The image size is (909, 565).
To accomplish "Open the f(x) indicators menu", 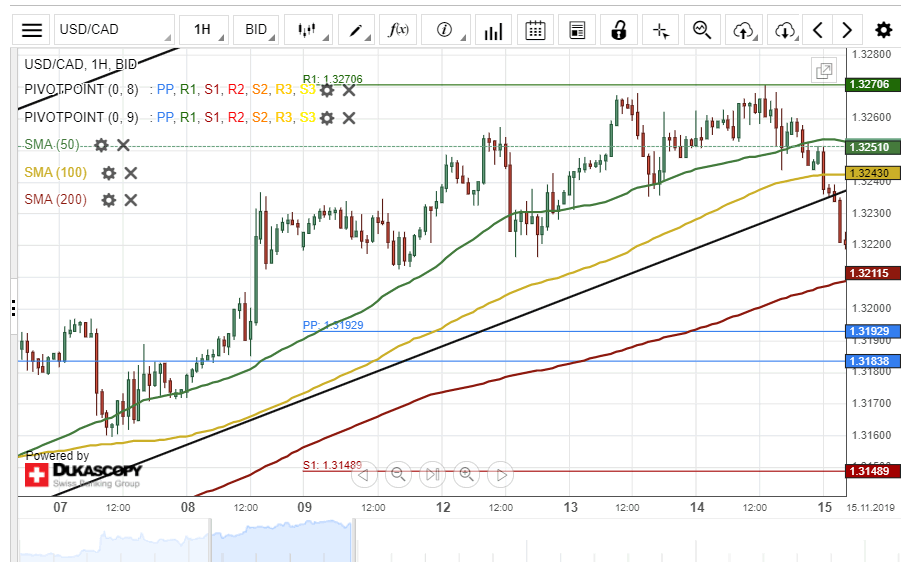I will 398,30.
